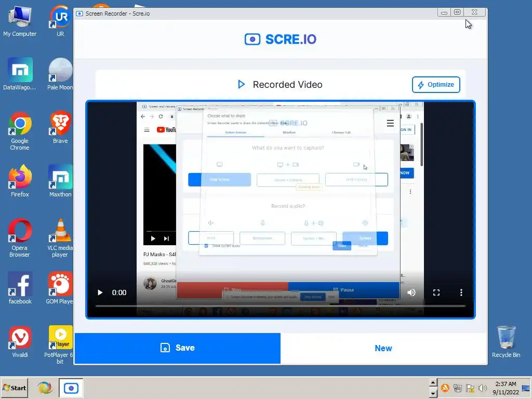Start a New recording
The width and height of the screenshot is (532, 399).
(x=383, y=348)
